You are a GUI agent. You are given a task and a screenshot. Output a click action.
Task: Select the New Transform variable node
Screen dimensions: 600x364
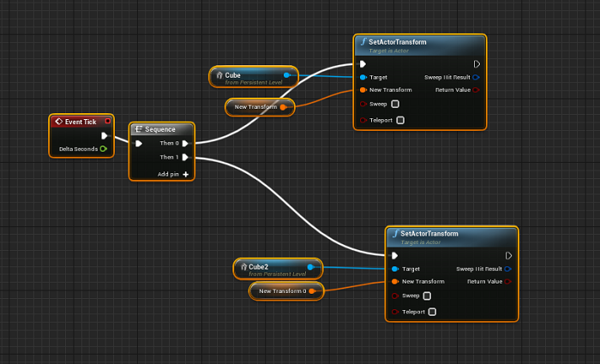click(260, 107)
